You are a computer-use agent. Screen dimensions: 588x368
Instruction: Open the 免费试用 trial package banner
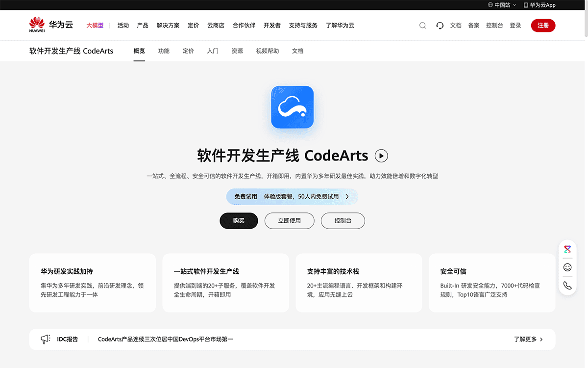click(292, 196)
